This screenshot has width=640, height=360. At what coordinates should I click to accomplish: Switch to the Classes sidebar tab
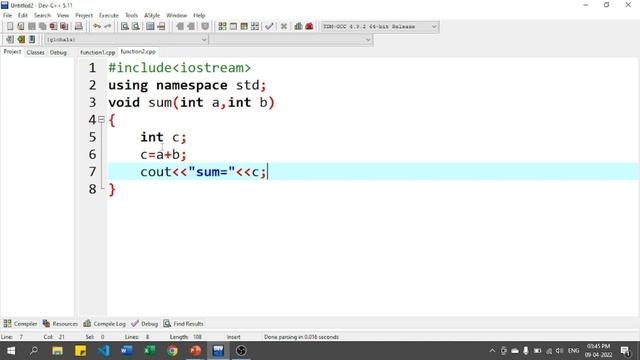[36, 52]
